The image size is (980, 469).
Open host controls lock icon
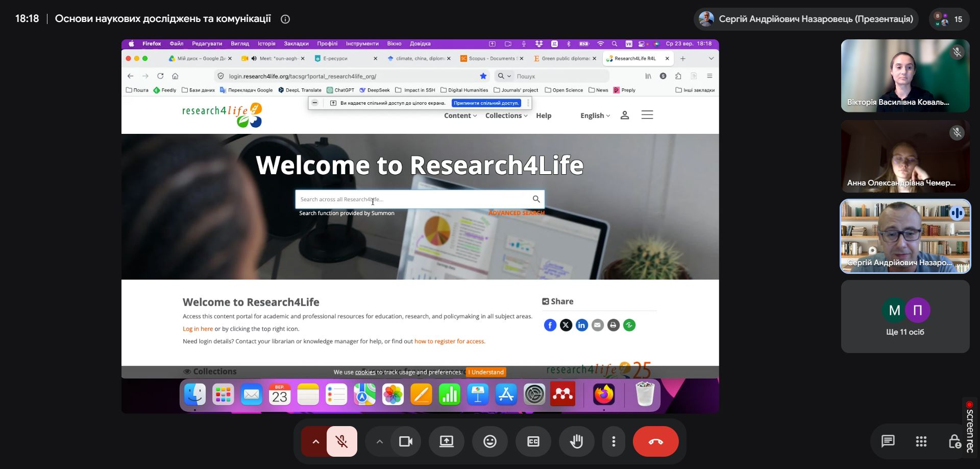click(954, 441)
